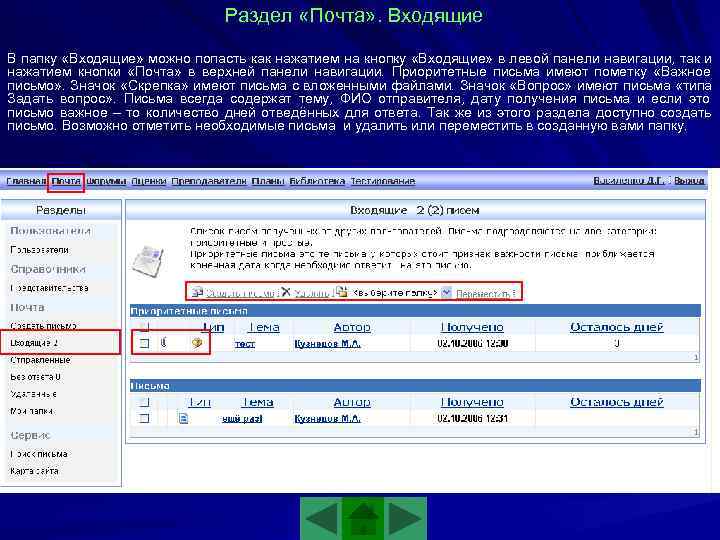Click the Создать письмо link in the mail toolbar

[240, 293]
